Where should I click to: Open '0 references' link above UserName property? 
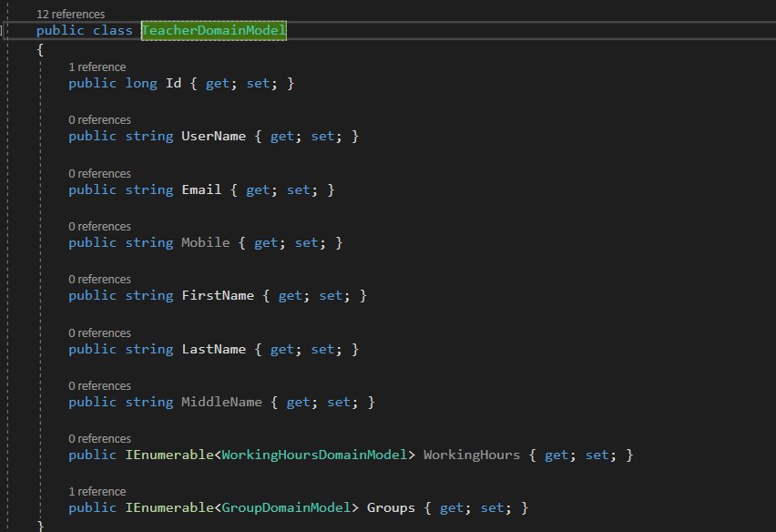click(99, 119)
